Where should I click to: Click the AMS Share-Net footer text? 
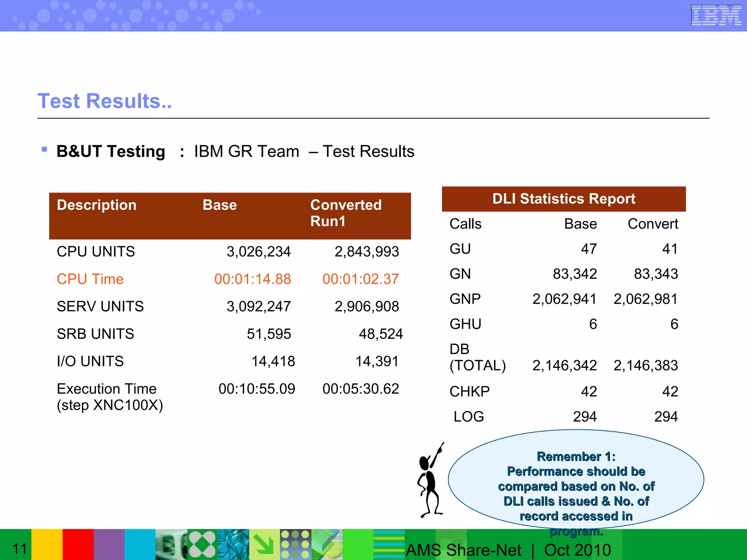464,550
